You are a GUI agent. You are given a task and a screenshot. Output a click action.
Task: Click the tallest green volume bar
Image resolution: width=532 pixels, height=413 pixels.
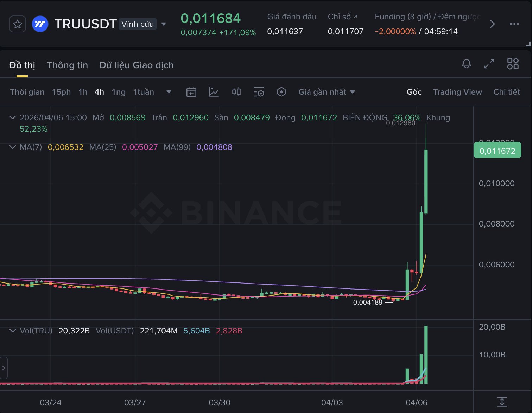click(426, 355)
